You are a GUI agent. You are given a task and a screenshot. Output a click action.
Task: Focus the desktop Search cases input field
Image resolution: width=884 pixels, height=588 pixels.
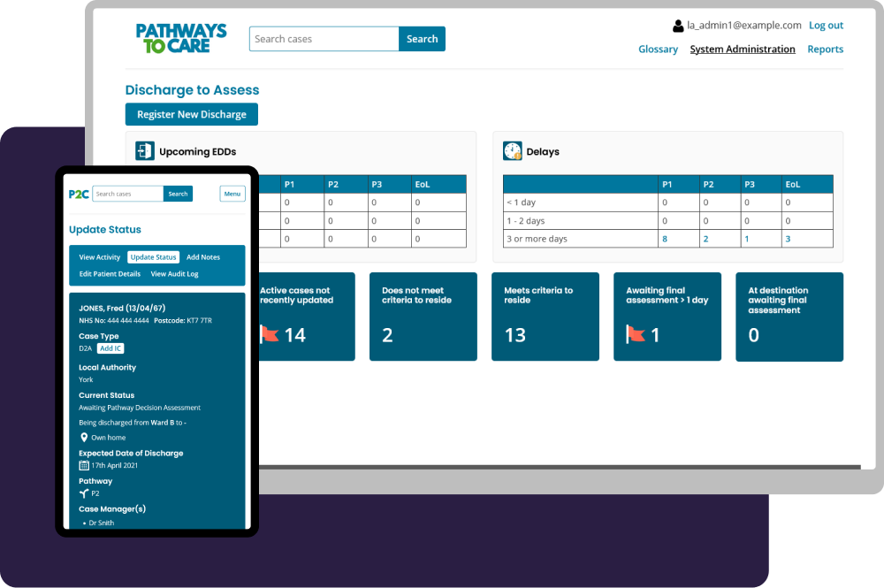pyautogui.click(x=324, y=39)
